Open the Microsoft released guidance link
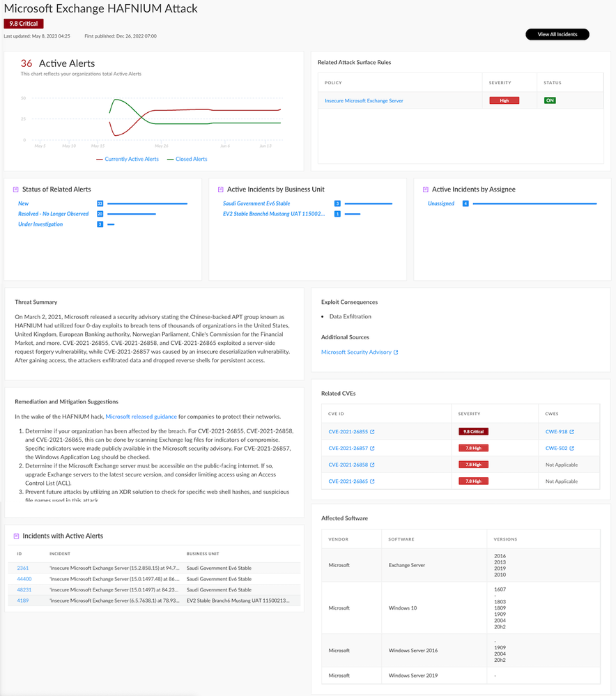This screenshot has height=696, width=616. 141,417
